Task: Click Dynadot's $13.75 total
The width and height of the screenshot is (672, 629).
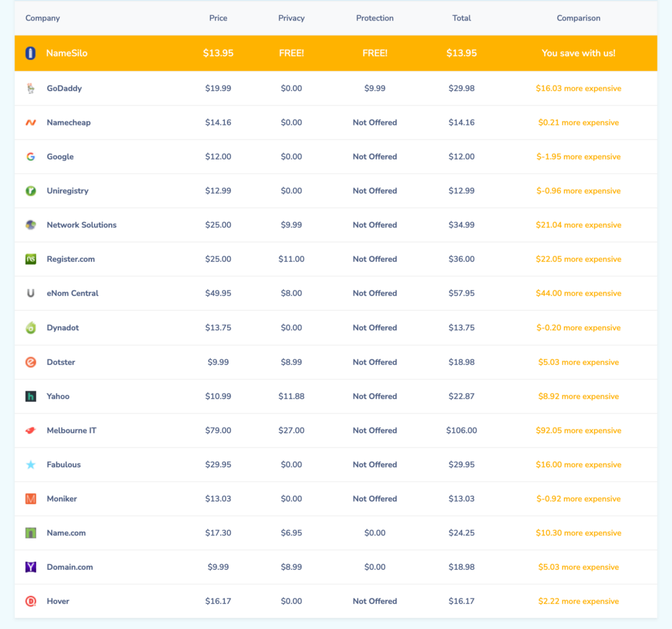Action: (x=461, y=328)
